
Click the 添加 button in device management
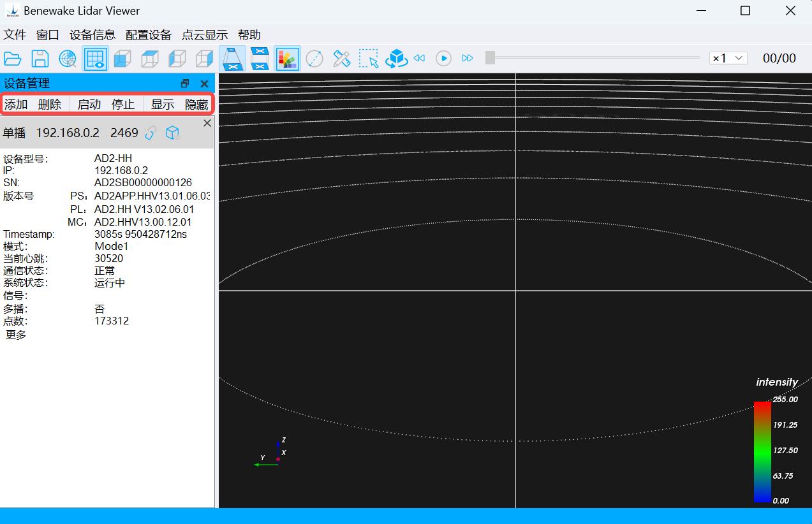16,105
